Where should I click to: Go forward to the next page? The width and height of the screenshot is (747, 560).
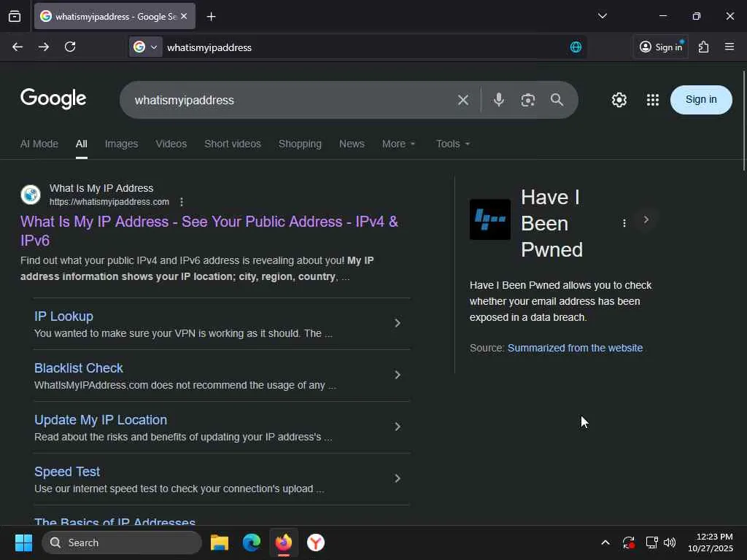[44, 47]
